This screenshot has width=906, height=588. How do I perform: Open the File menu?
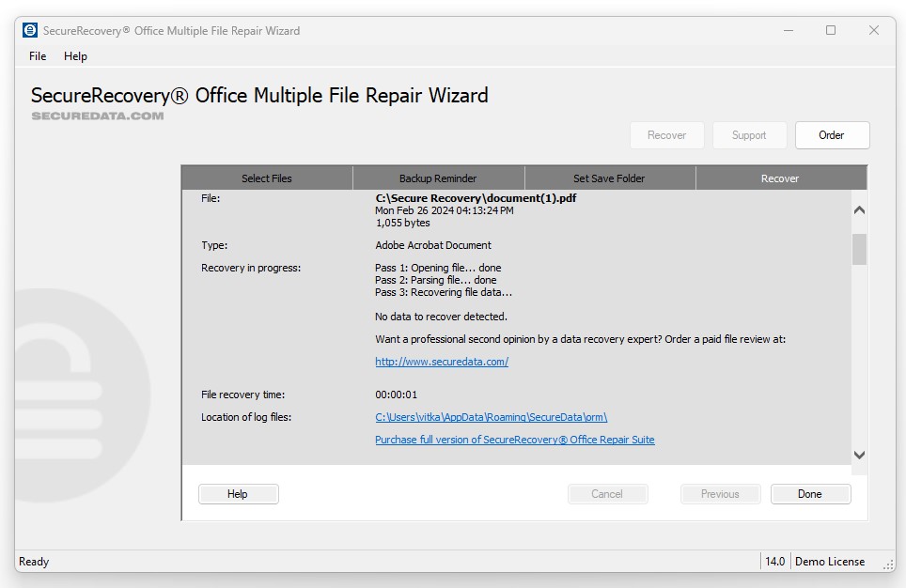click(38, 56)
